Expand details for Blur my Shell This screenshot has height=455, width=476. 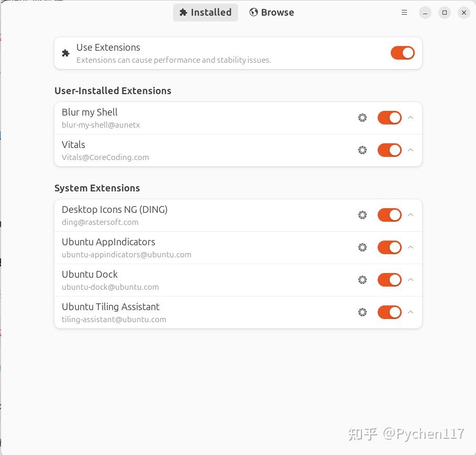(411, 118)
